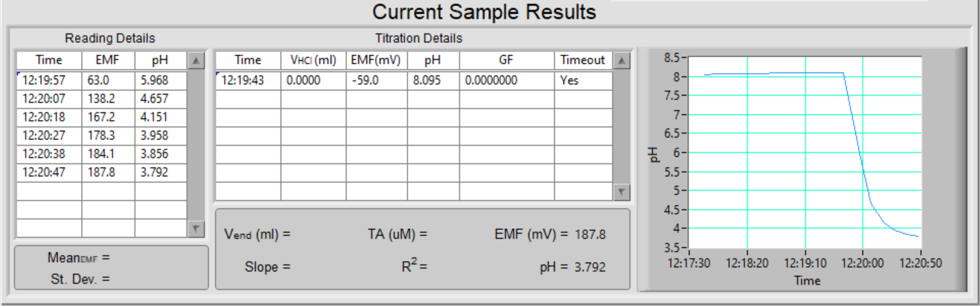Select EMF cell 178.3
Viewport: 980px width, 306px height.
click(x=108, y=136)
